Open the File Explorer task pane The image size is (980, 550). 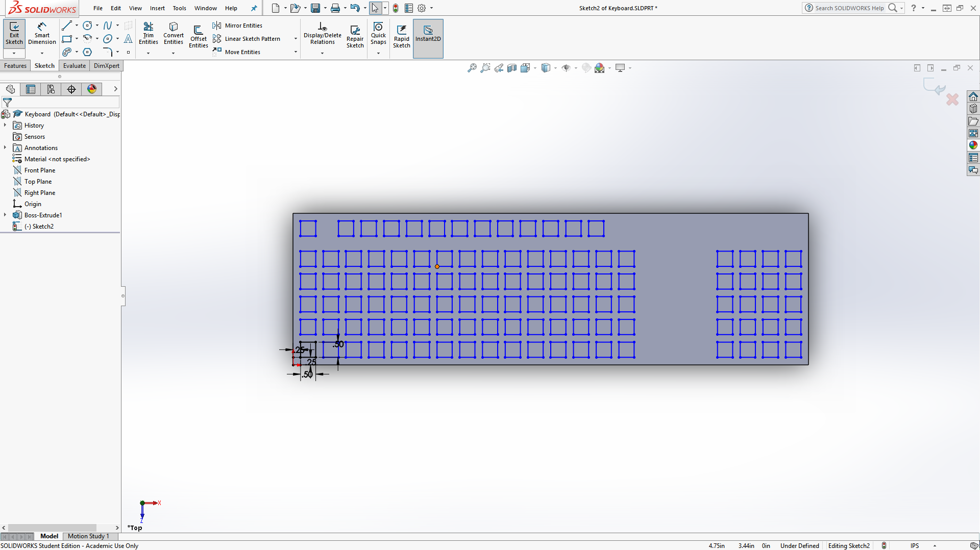[x=973, y=121]
